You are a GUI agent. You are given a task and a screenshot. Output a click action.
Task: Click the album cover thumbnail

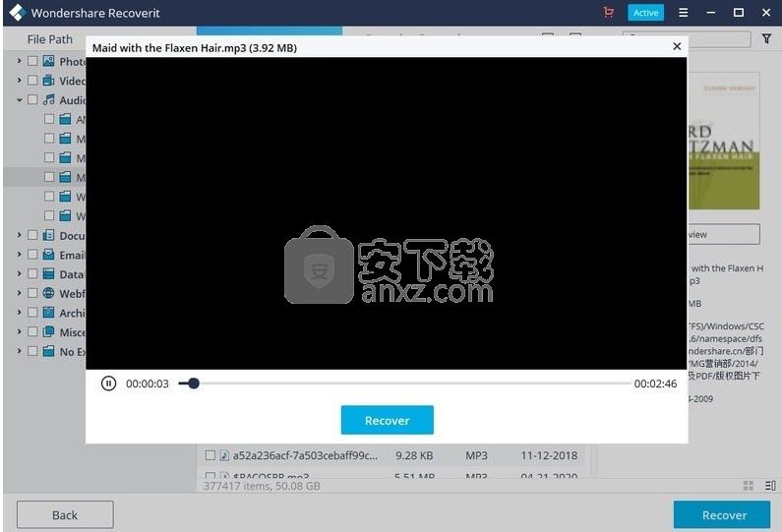click(x=724, y=141)
